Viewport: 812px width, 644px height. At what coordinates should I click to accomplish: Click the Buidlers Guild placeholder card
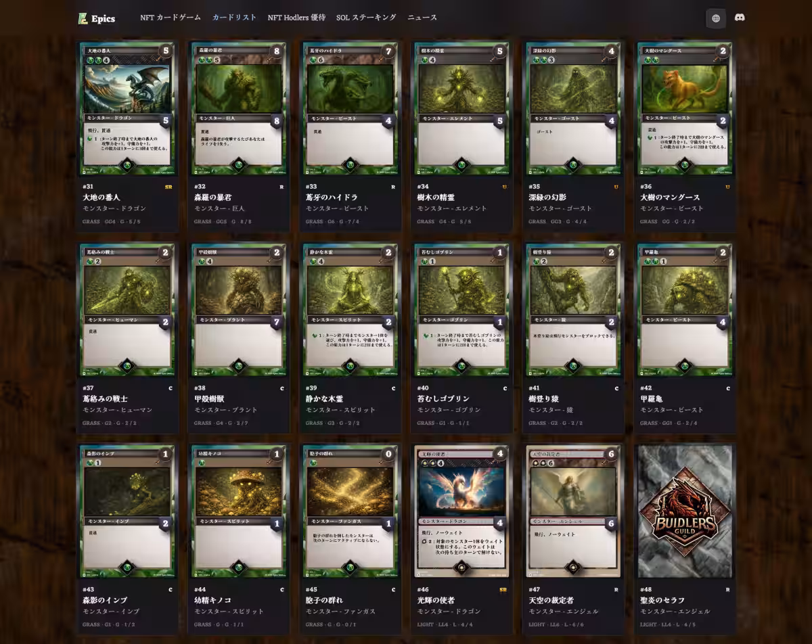pyautogui.click(x=685, y=511)
